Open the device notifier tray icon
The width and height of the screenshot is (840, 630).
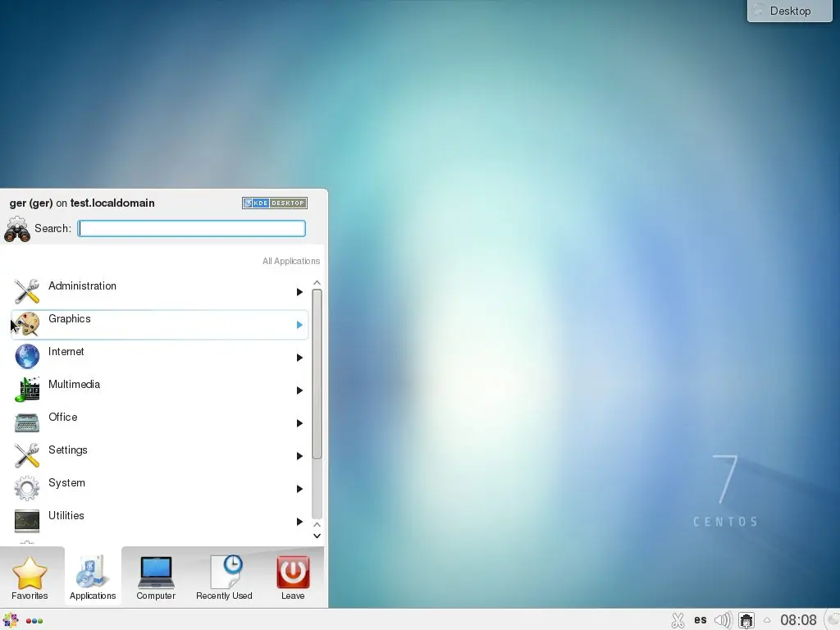746,620
